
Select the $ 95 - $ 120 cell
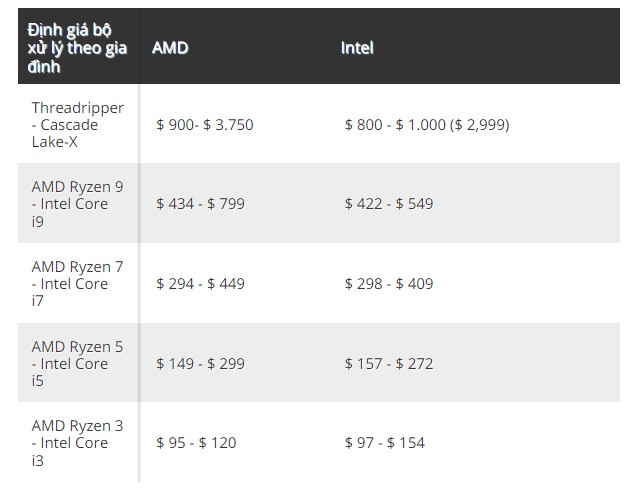(196, 443)
